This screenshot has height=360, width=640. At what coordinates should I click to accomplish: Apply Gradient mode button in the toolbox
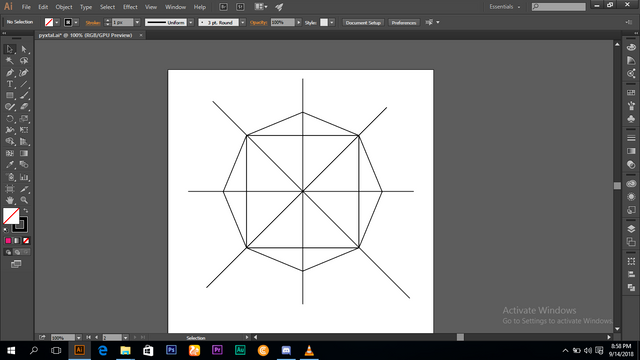click(17, 241)
